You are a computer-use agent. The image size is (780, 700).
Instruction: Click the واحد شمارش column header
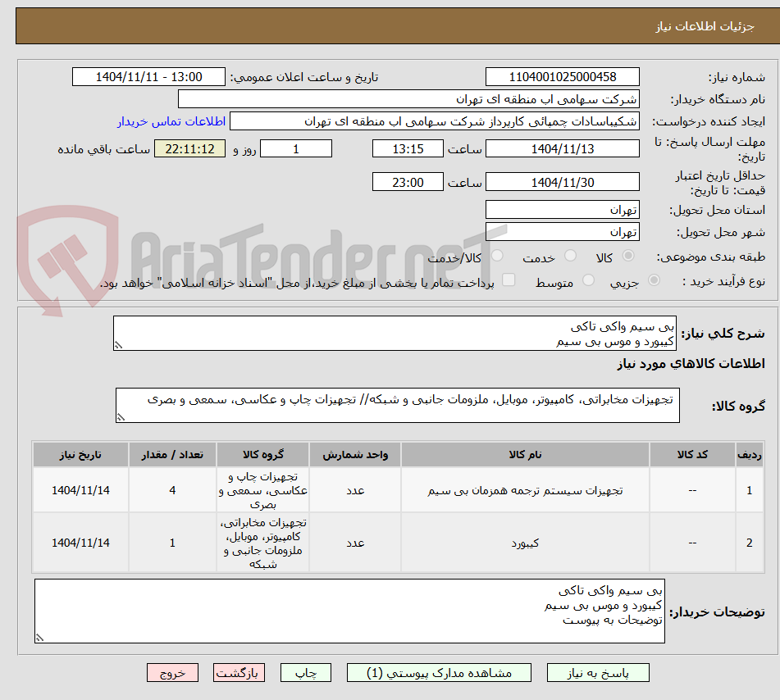tap(355, 454)
